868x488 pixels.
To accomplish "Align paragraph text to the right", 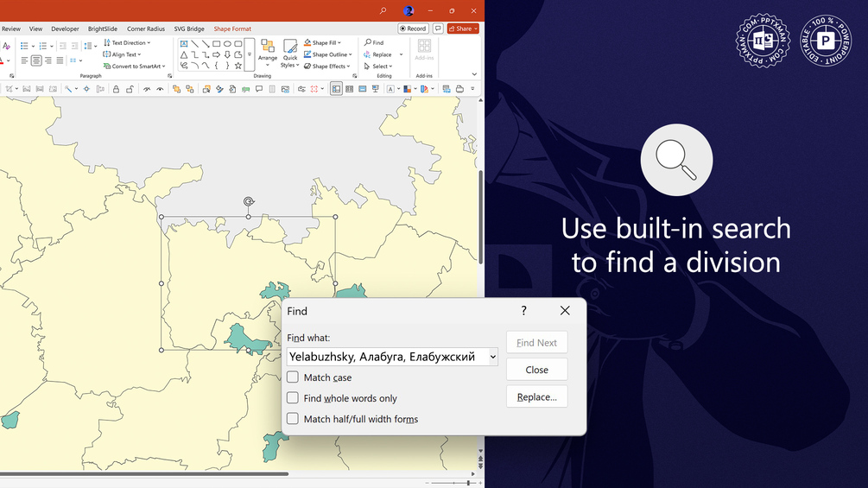I will (x=48, y=60).
